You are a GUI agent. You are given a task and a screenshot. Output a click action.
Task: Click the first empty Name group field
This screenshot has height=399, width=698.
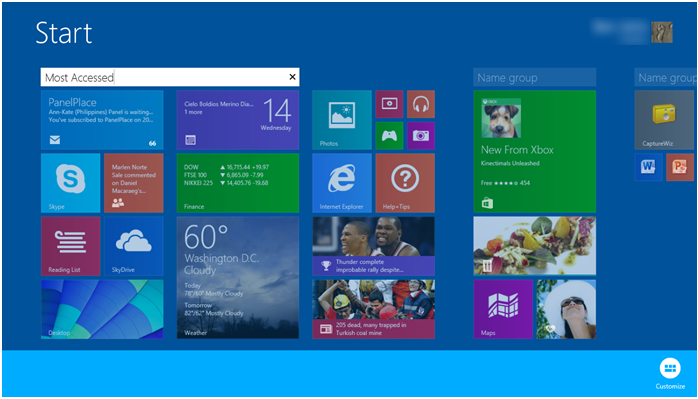tap(535, 77)
